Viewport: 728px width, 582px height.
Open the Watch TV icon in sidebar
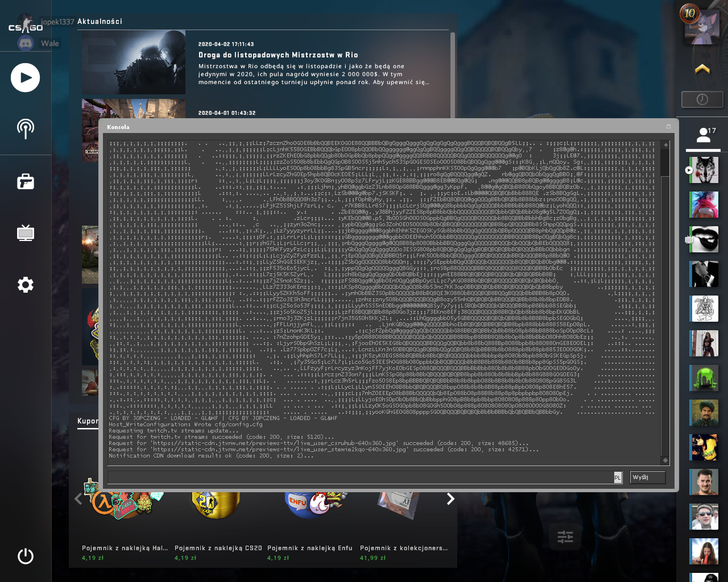[26, 233]
